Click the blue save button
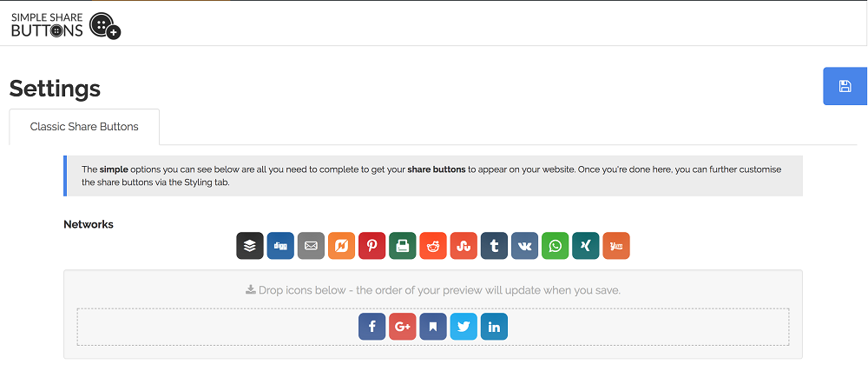The width and height of the screenshot is (868, 371). click(845, 86)
